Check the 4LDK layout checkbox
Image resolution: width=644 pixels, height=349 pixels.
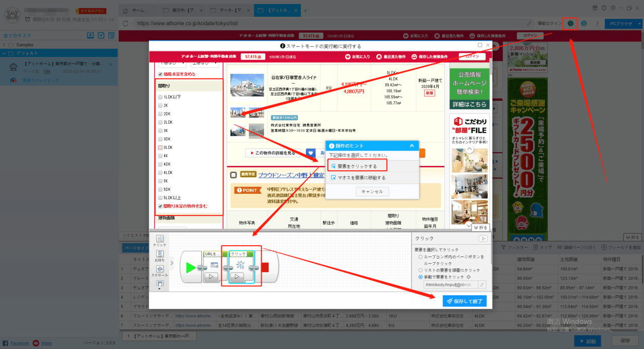point(160,173)
